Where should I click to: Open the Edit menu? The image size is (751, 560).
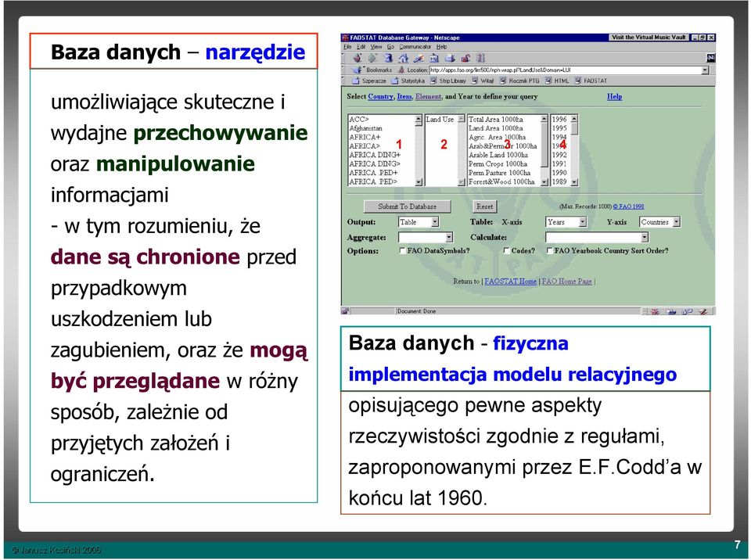point(361,47)
